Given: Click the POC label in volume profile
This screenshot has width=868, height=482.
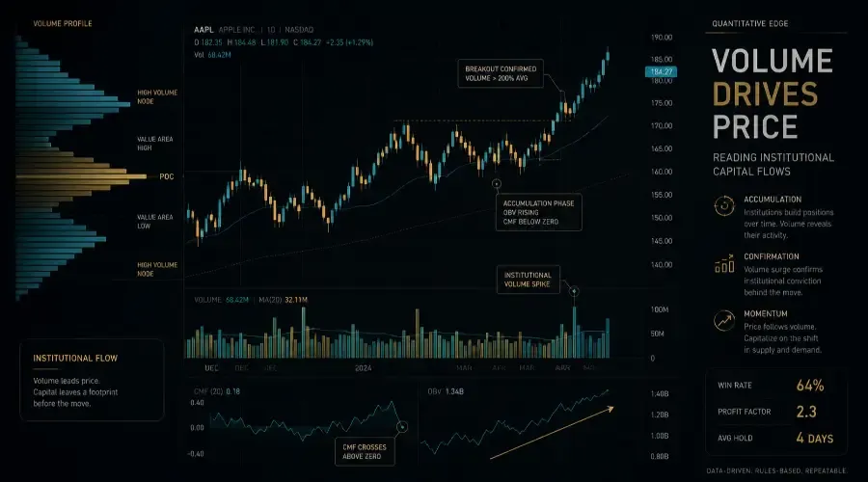Looking at the screenshot, I should (167, 176).
